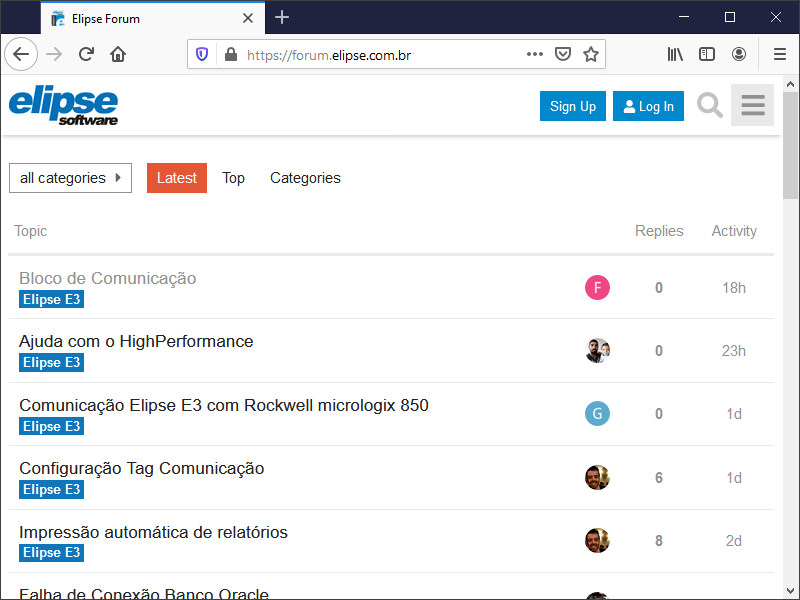Open a new browser tab with plus

tap(282, 17)
